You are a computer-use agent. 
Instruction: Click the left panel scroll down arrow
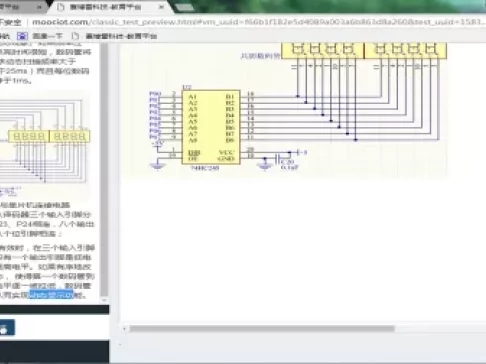[104, 300]
